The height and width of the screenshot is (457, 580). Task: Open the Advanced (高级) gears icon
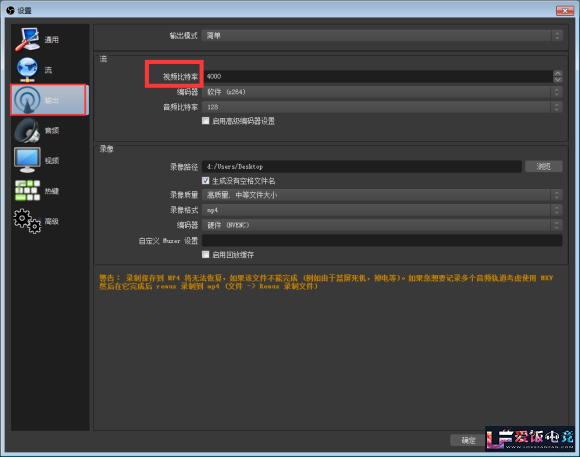(x=27, y=221)
